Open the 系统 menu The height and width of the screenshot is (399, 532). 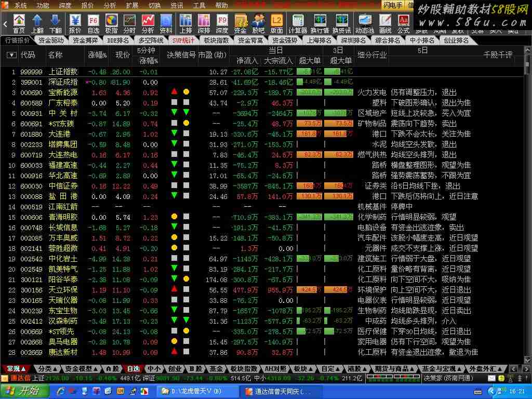click(21, 5)
